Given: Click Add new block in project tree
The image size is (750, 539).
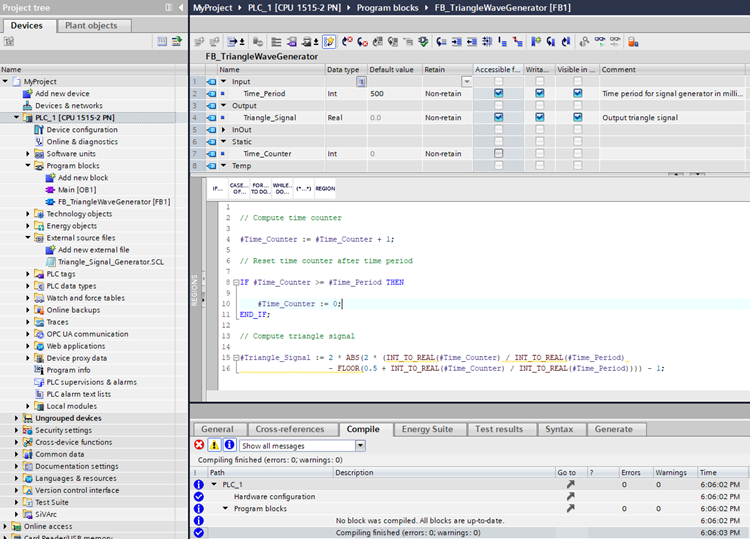Looking at the screenshot, I should tap(83, 178).
